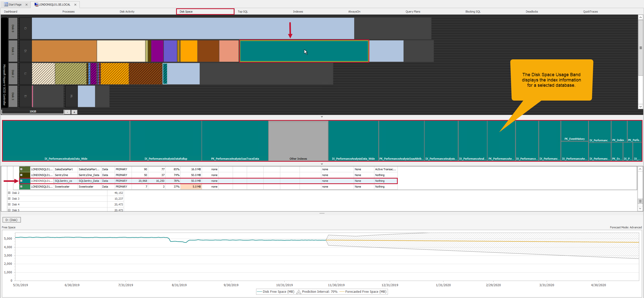Select the light blue C: drive usage block

(x=193, y=28)
